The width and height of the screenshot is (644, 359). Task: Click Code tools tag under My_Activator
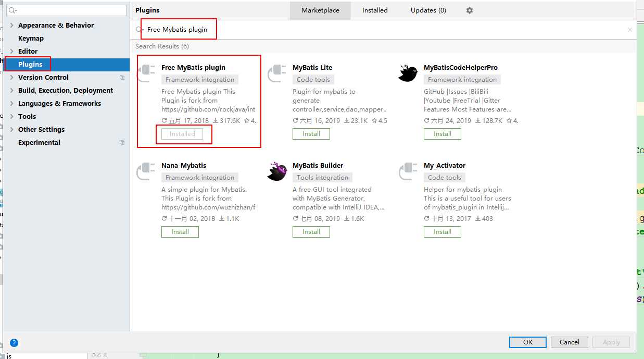pos(445,178)
